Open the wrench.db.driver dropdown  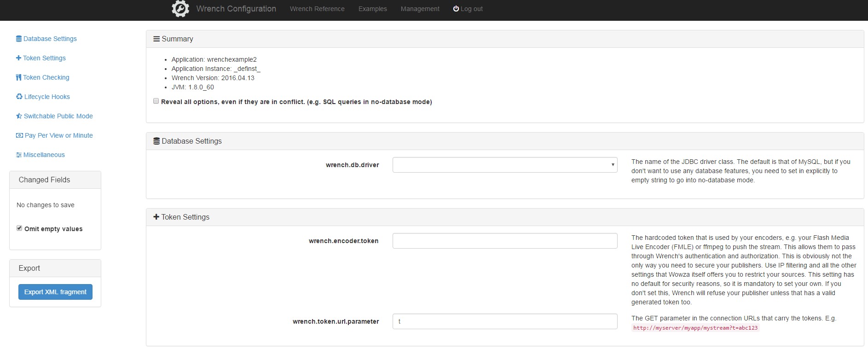coord(504,165)
